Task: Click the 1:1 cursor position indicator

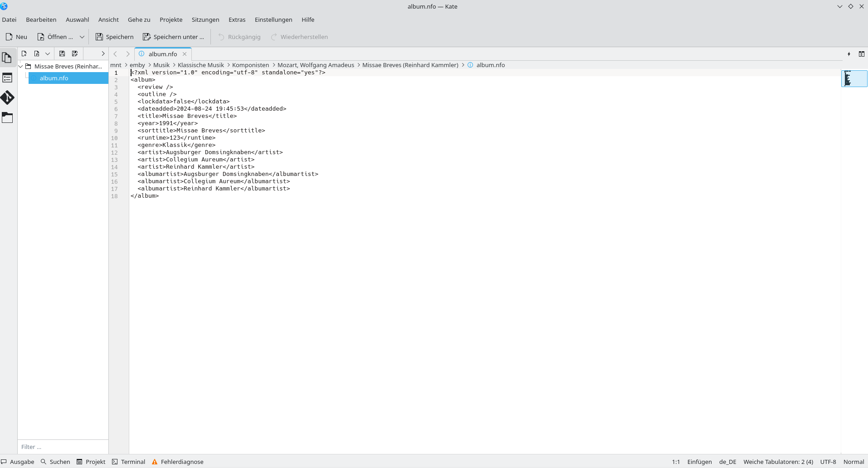Action: pyautogui.click(x=676, y=462)
